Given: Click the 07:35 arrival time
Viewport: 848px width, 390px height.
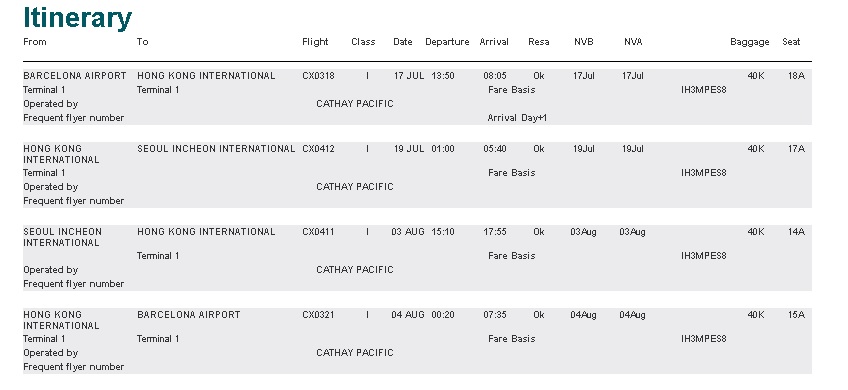Looking at the screenshot, I should click(495, 315).
